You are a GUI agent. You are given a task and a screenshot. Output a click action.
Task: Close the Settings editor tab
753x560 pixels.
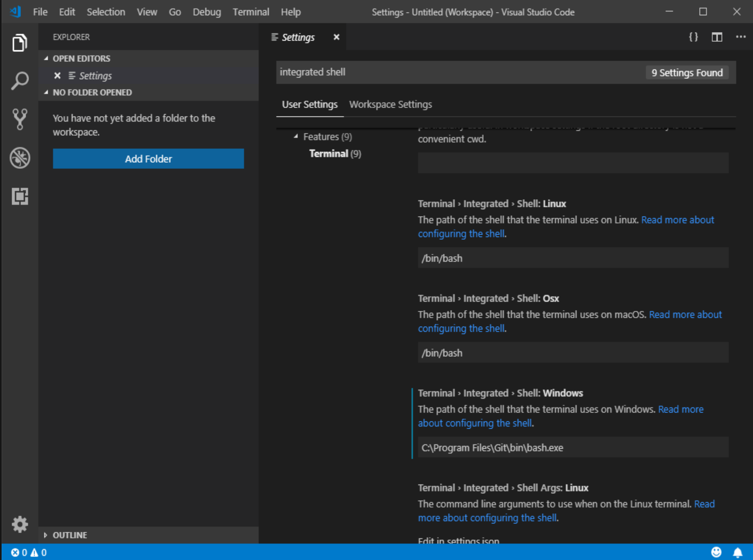[336, 37]
